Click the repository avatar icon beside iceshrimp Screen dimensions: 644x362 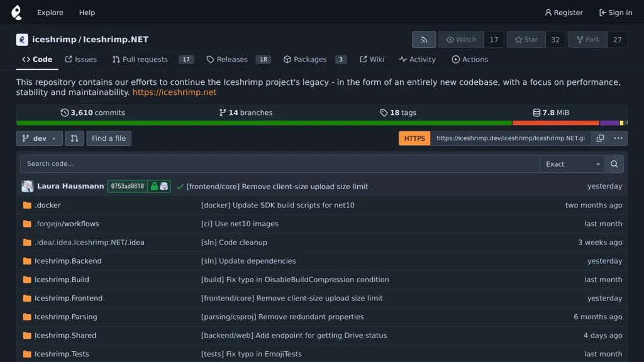coord(22,40)
